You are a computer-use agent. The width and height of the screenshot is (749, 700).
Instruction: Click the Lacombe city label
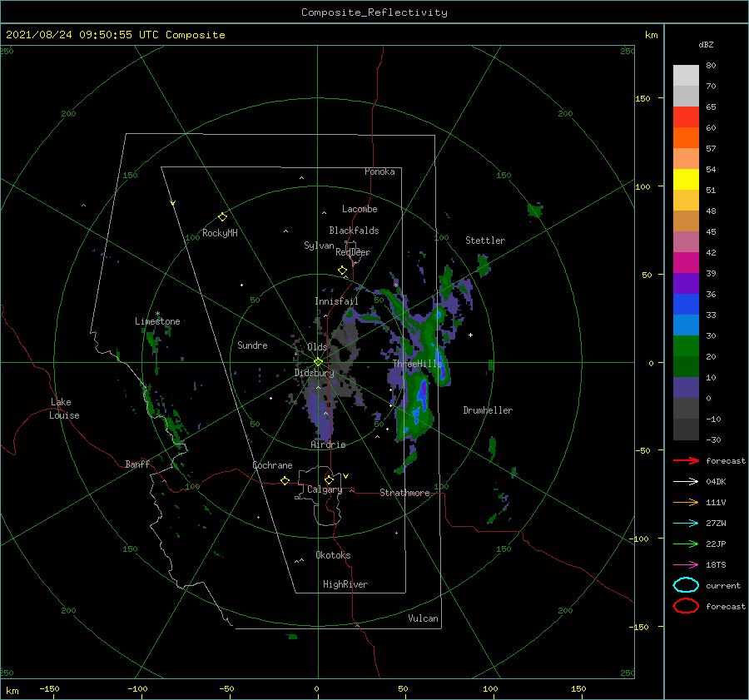pos(360,209)
